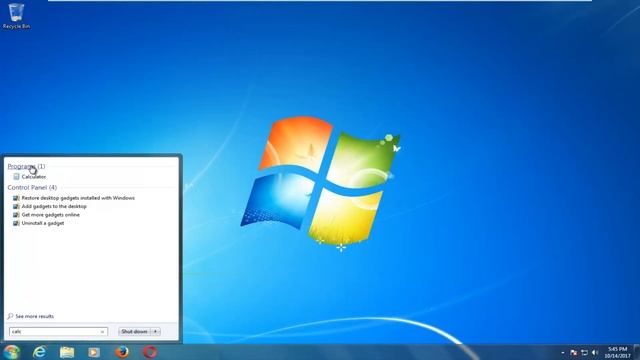Click the magnifier icon beside See more results
This screenshot has width=640, height=360.
[x=10, y=316]
